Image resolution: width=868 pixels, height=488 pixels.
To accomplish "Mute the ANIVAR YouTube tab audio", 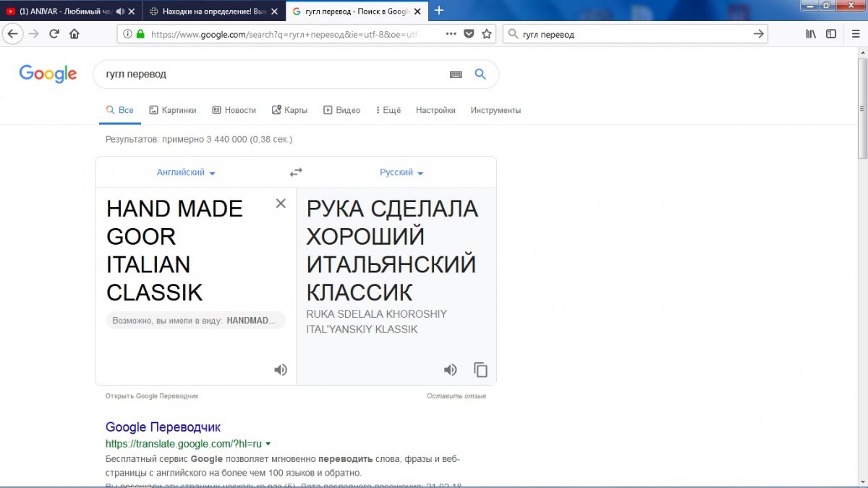I will pos(119,11).
